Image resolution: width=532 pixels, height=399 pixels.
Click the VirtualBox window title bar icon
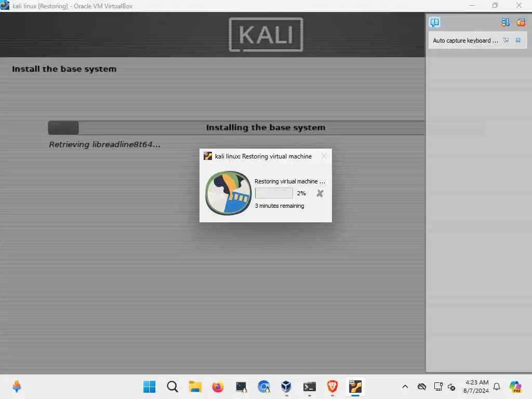[x=5, y=5]
